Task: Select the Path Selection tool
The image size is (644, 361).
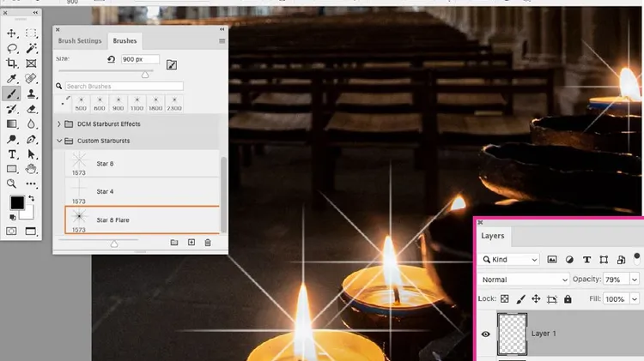Action: 31,154
